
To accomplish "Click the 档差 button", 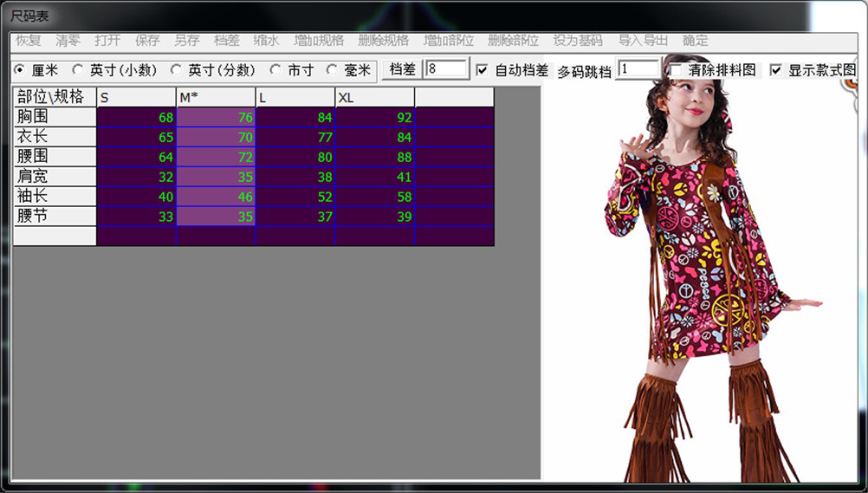I will (x=402, y=69).
